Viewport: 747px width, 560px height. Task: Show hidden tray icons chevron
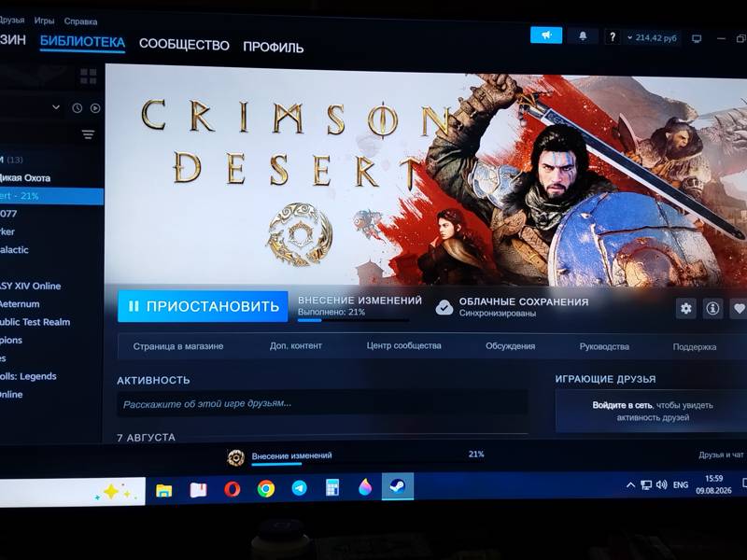630,485
